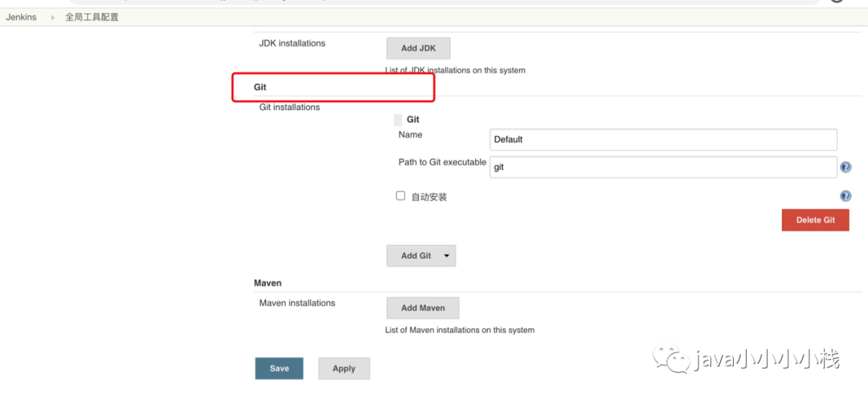
Task: Open breadcrumb arrow after Jenkins
Action: click(52, 18)
